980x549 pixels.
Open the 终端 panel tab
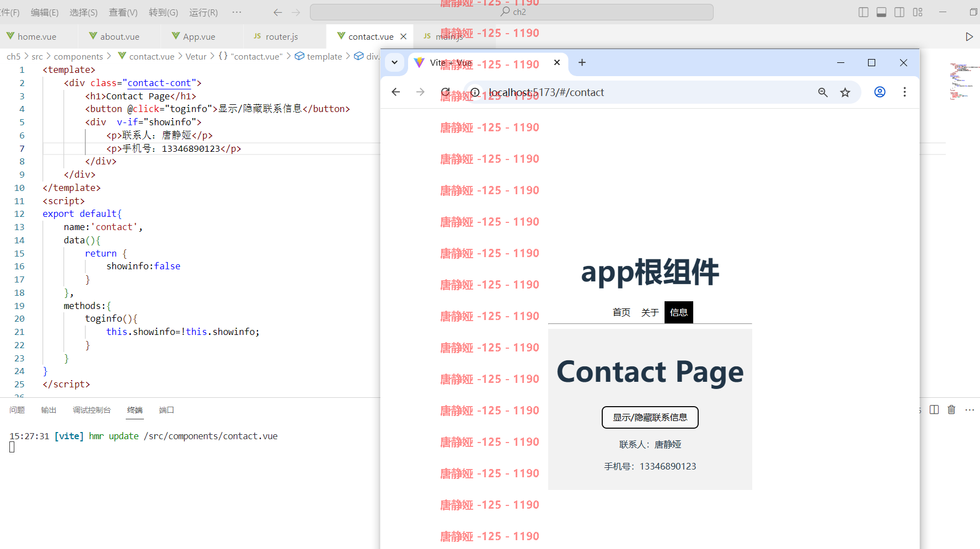pyautogui.click(x=135, y=410)
